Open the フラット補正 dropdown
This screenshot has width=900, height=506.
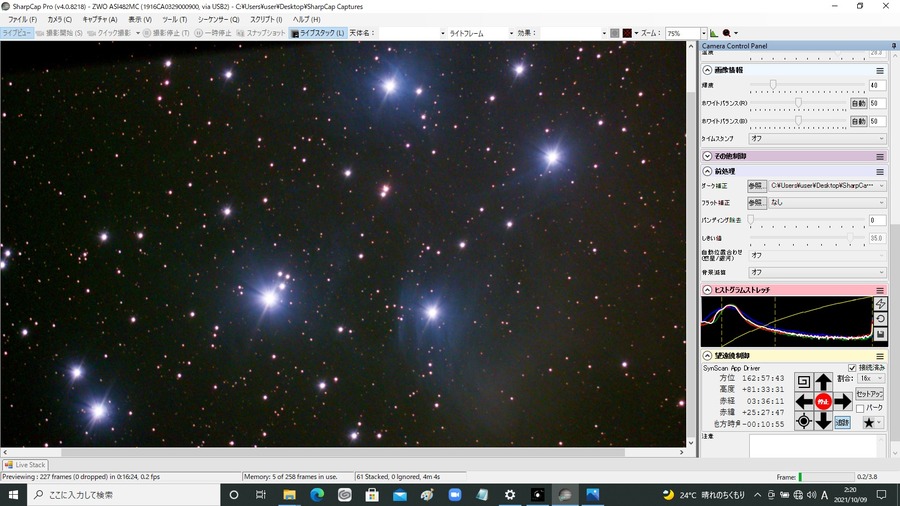828,203
